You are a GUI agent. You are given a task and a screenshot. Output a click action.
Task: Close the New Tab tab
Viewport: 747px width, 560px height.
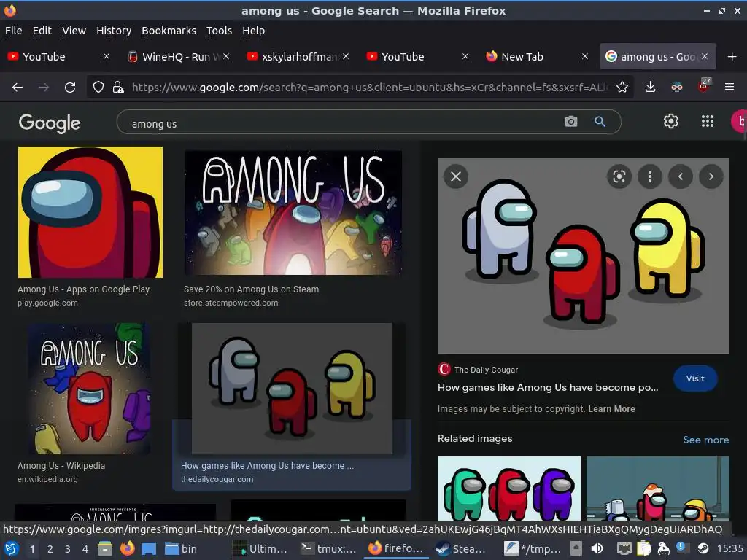point(585,56)
